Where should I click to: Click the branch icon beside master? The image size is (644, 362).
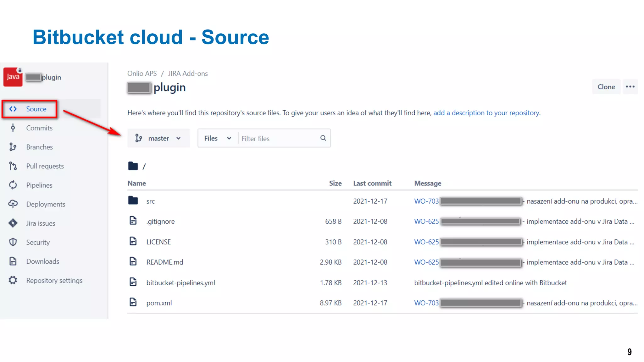coord(139,138)
